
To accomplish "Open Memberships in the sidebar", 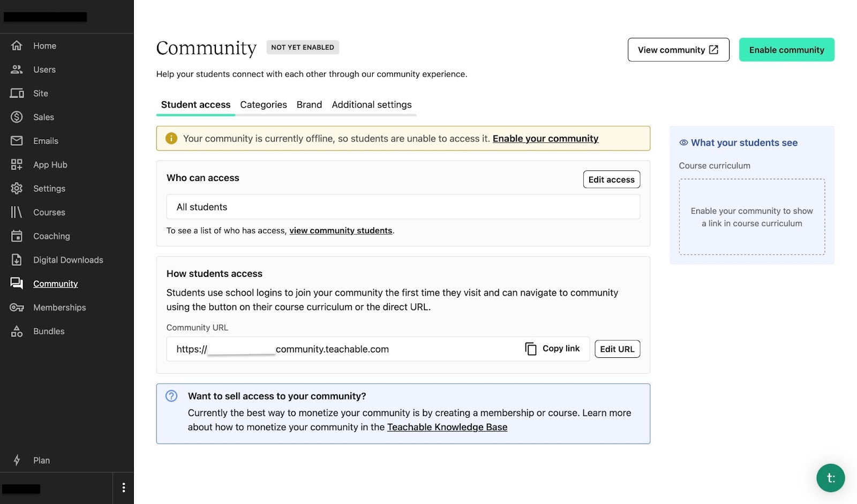I will point(59,307).
